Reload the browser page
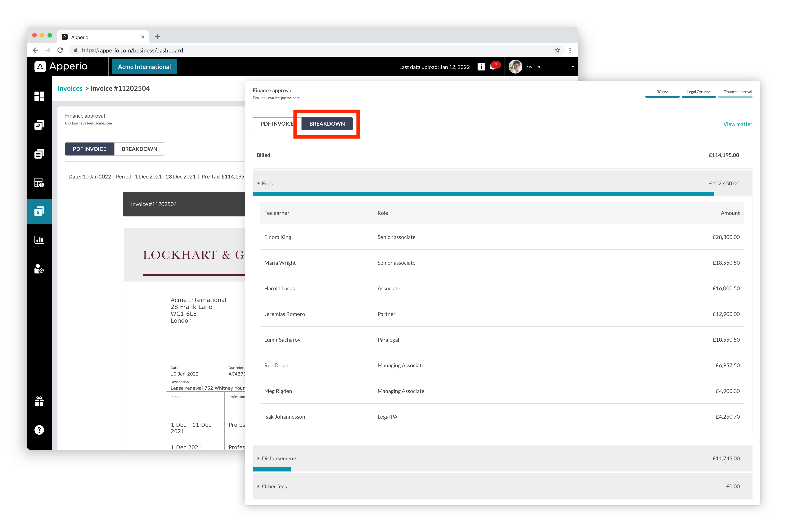The image size is (787, 532). pos(60,50)
